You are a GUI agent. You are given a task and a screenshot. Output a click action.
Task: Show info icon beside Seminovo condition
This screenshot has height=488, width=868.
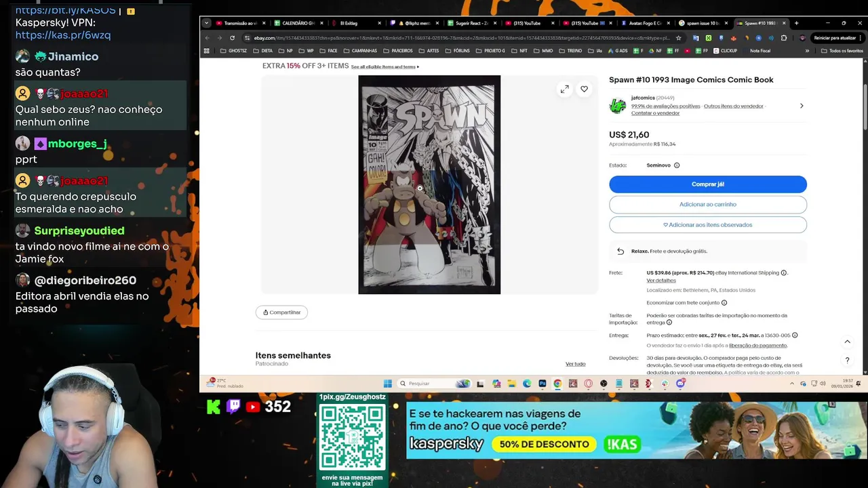coord(677,165)
